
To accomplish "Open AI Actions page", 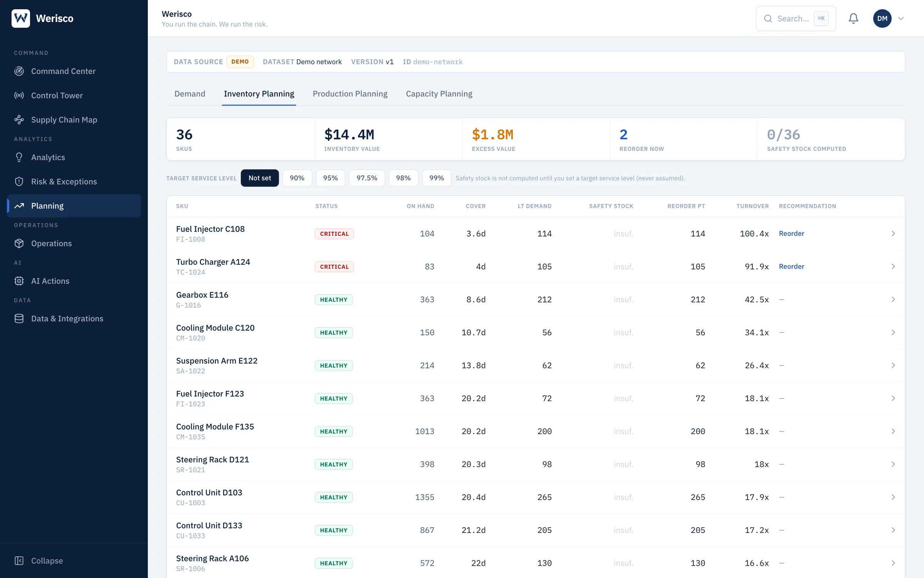I will [x=74, y=281].
